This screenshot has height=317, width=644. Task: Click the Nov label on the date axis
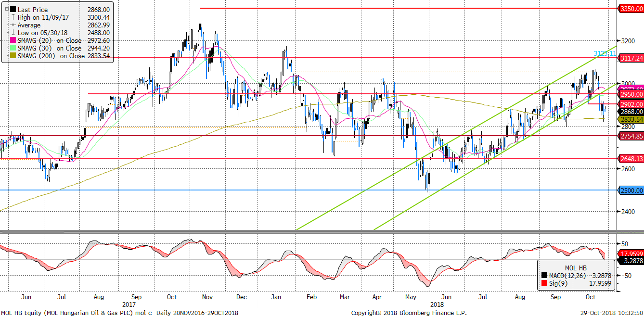[207, 297]
